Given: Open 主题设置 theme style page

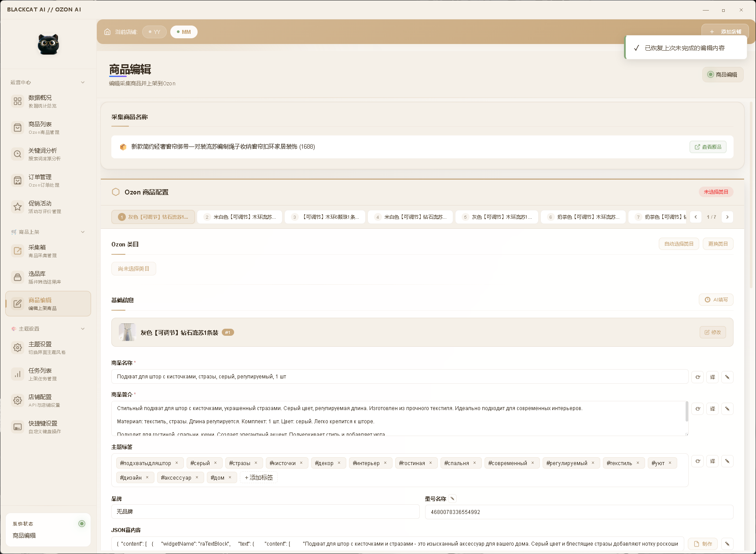Looking at the screenshot, I should click(x=48, y=348).
